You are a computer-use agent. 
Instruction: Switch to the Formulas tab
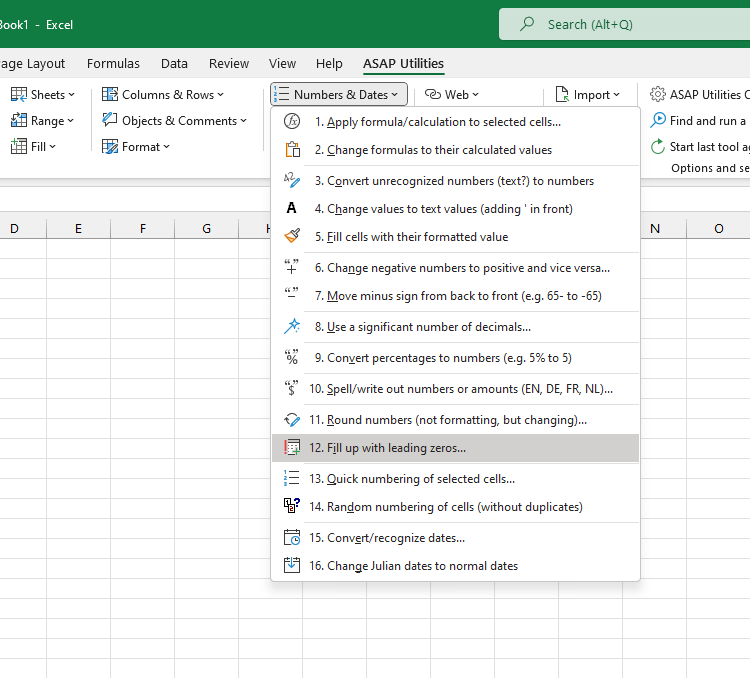tap(113, 64)
